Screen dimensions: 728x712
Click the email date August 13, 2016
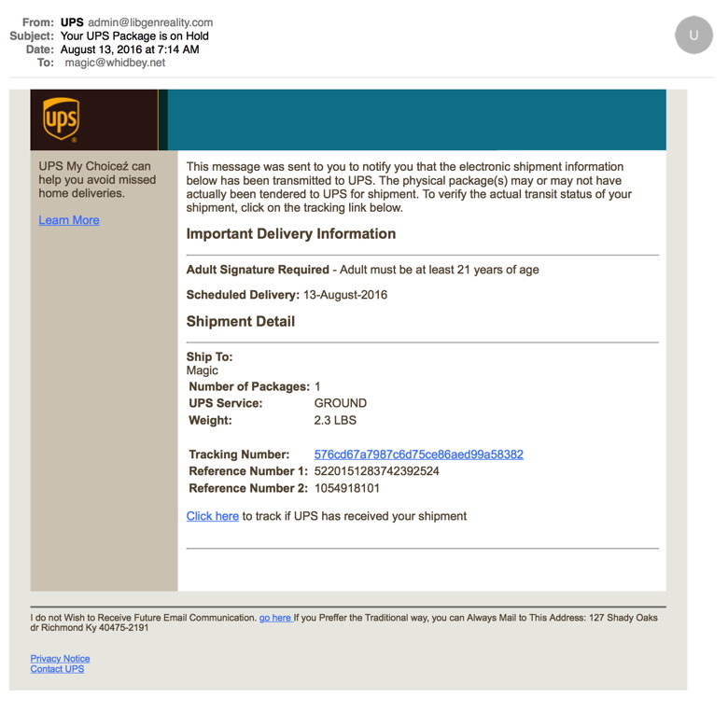[130, 49]
